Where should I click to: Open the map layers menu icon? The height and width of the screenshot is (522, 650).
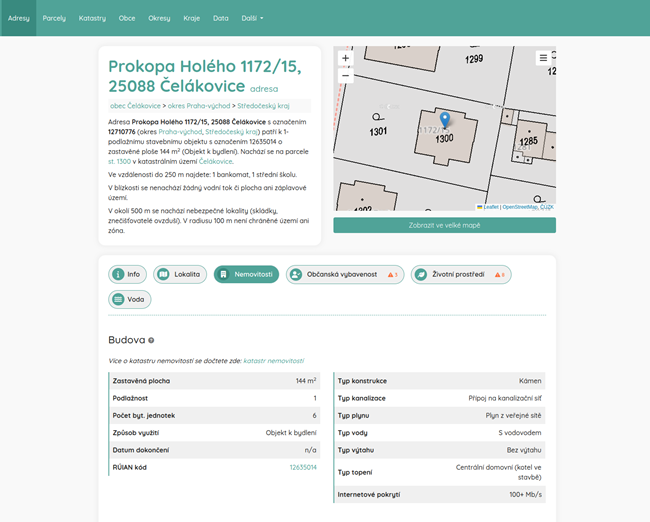click(543, 58)
